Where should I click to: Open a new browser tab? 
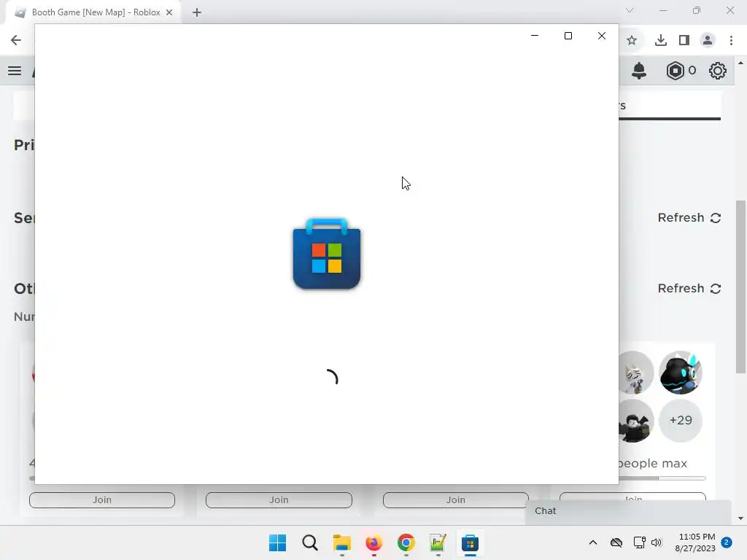(197, 13)
